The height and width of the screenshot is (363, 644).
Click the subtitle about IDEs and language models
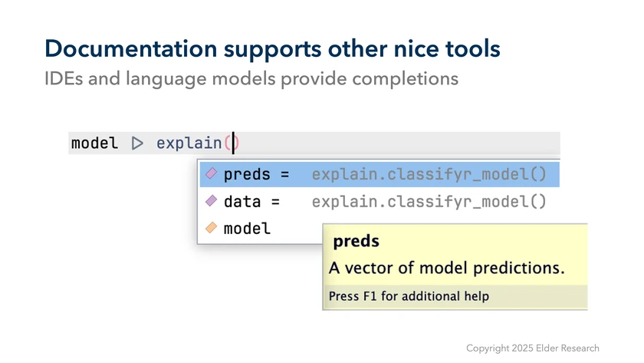tap(251, 78)
